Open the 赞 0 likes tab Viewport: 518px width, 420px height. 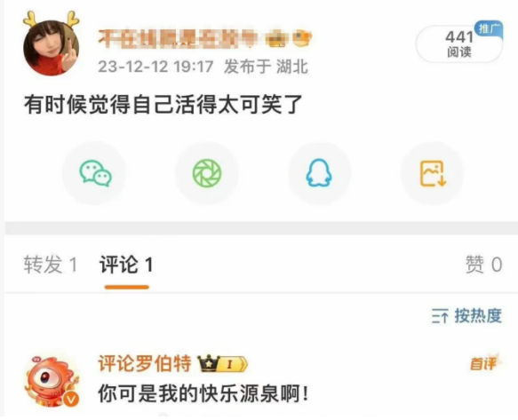[484, 265]
